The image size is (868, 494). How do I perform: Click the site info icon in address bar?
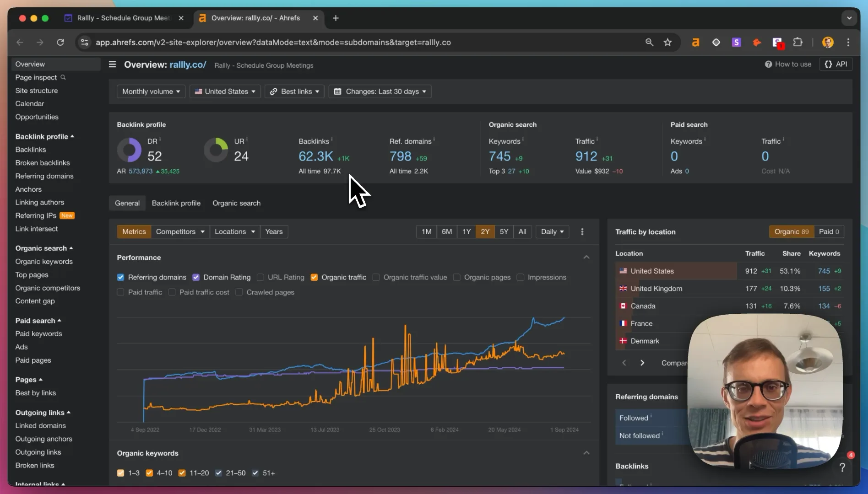click(84, 43)
